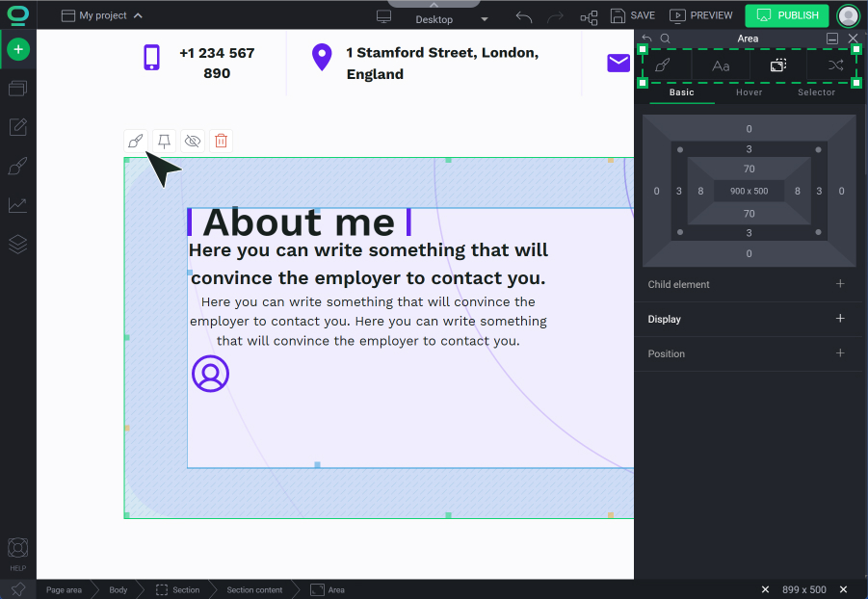
Task: Click the redo arrow in top bar
Action: 555,17
